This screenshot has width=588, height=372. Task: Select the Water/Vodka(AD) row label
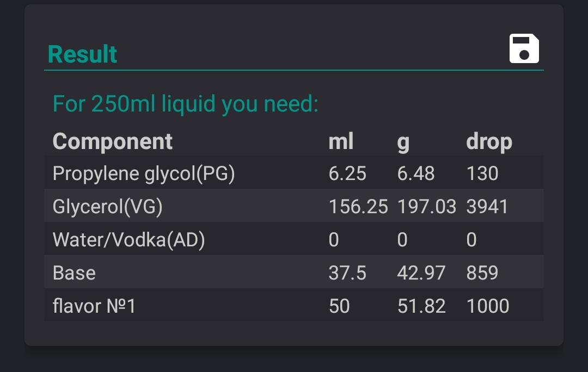tap(128, 240)
